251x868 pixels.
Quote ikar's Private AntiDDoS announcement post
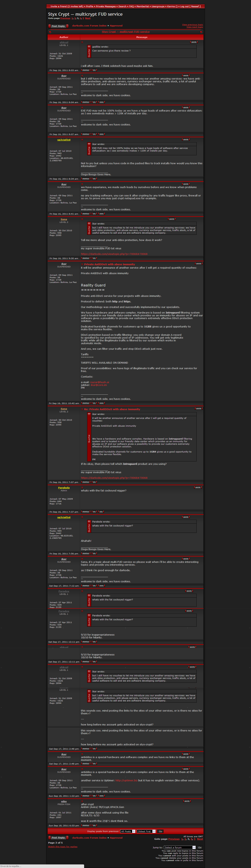click(x=198, y=263)
